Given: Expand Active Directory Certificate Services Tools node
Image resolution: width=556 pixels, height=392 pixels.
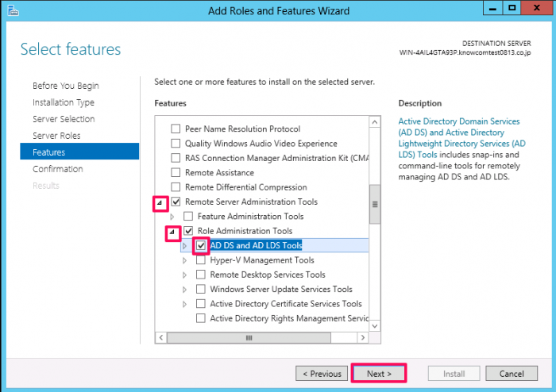Looking at the screenshot, I should [x=184, y=304].
